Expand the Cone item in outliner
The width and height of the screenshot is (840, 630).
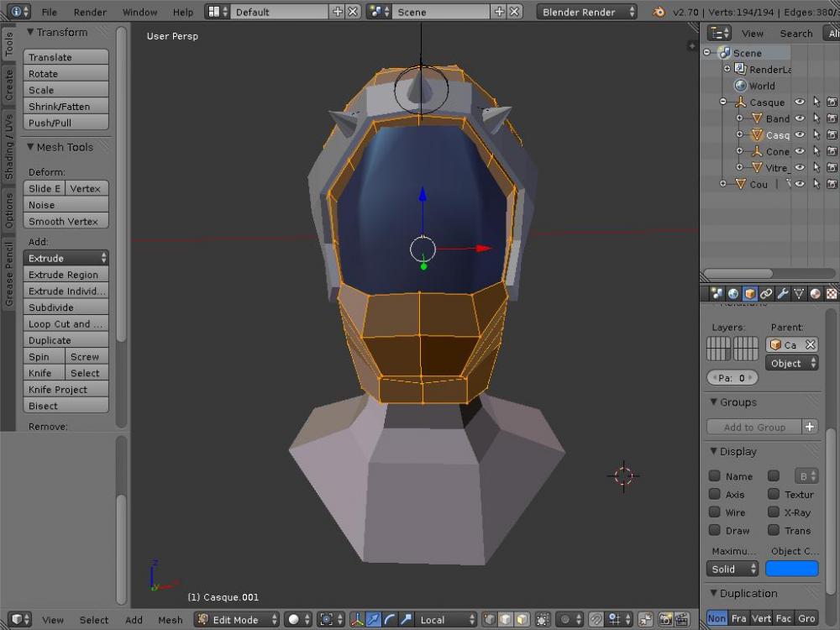coord(739,151)
